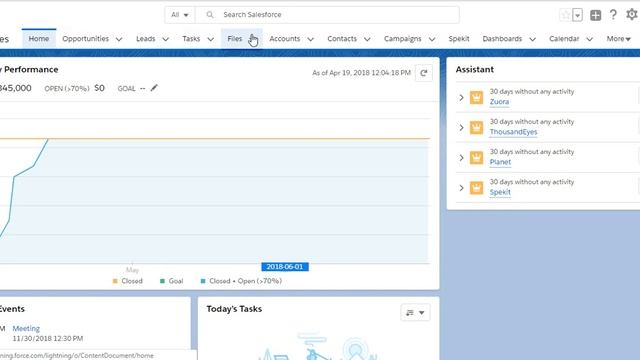The width and height of the screenshot is (640, 360).
Task: Open the Dashboards tab
Action: click(502, 39)
